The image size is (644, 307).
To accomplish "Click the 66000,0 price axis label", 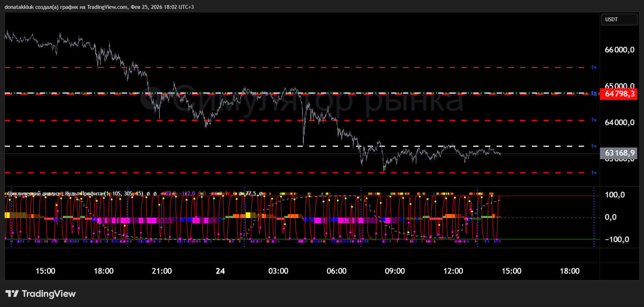I will (620, 50).
